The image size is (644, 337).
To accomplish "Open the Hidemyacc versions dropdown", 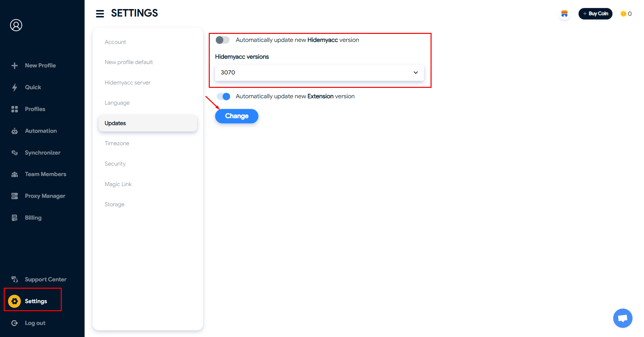I will pyautogui.click(x=319, y=73).
